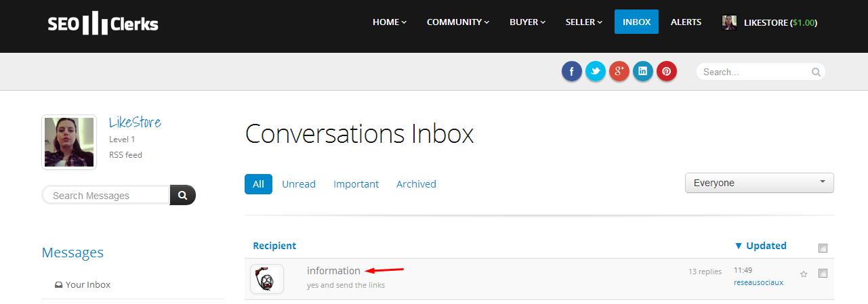Expand the SELLER menu
This screenshot has width=868, height=304.
tap(584, 22)
